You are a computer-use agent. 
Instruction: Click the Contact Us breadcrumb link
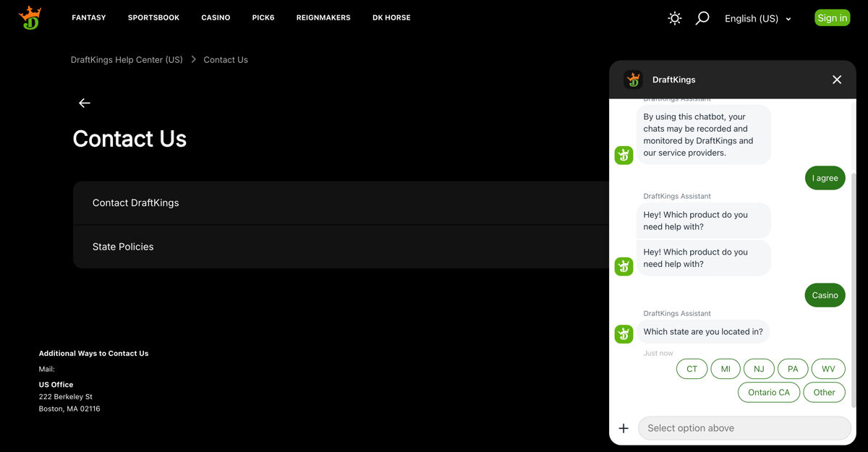[226, 60]
